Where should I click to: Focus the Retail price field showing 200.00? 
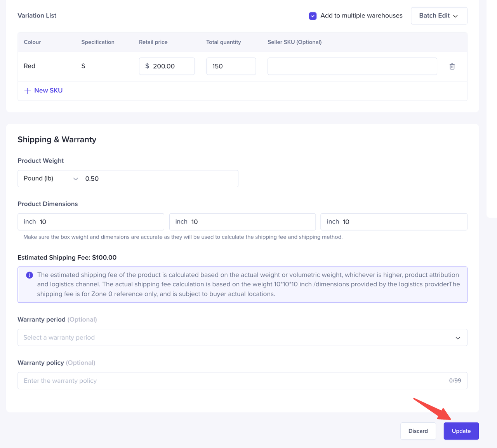pyautogui.click(x=171, y=66)
